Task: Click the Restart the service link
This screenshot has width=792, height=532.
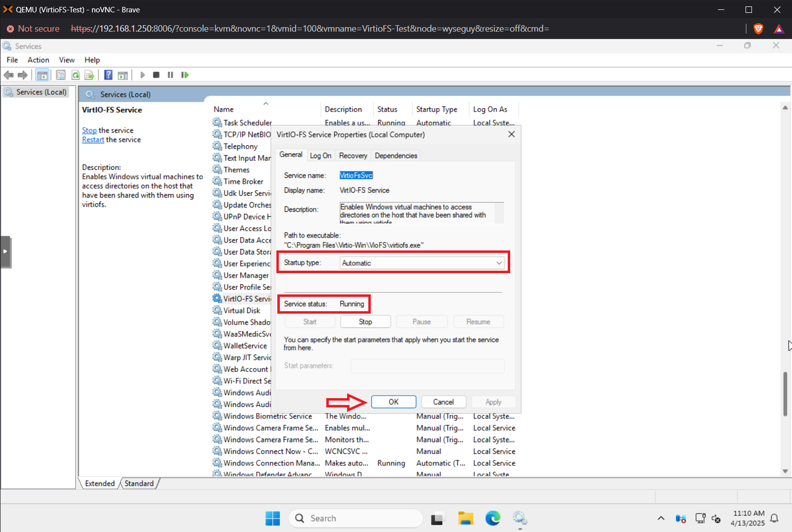Action: (x=93, y=140)
